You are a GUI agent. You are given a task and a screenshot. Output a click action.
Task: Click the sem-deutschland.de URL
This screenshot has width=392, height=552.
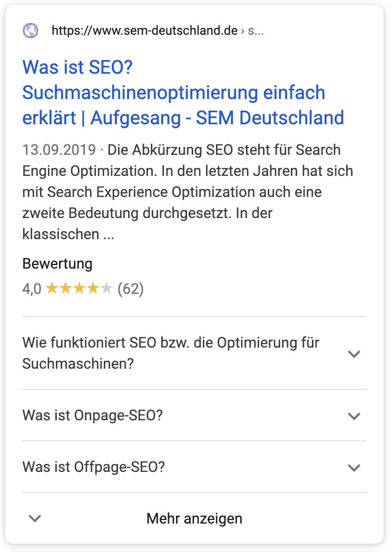click(x=144, y=31)
